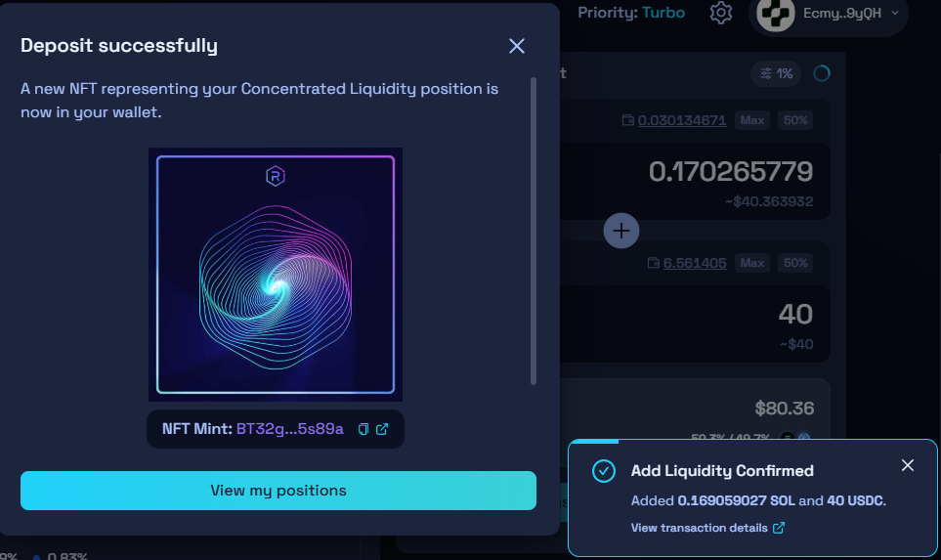Click the plus icon between token inputs
This screenshot has height=560, width=941.
621,231
